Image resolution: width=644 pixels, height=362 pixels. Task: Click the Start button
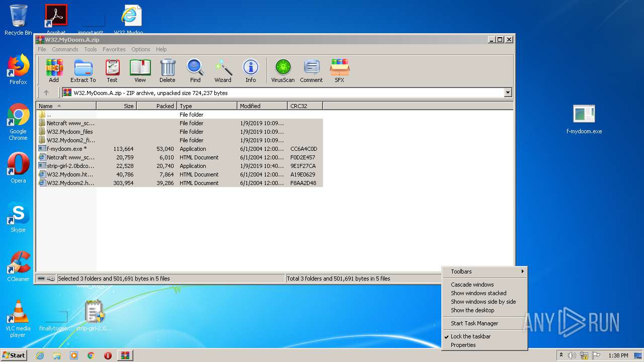click(x=14, y=355)
